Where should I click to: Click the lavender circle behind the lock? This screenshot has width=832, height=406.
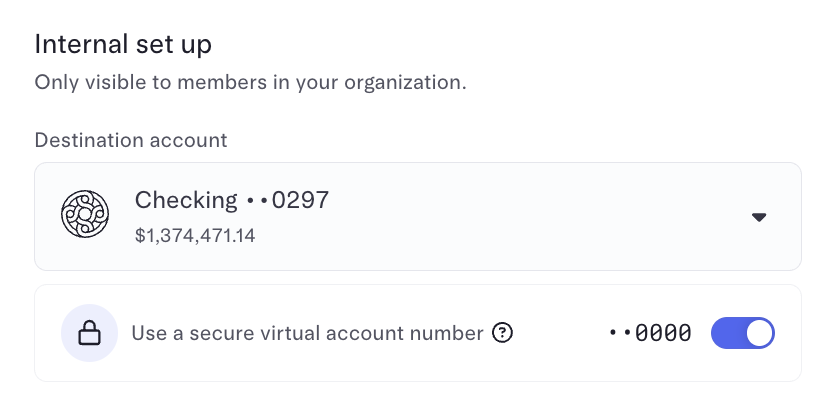(x=90, y=333)
